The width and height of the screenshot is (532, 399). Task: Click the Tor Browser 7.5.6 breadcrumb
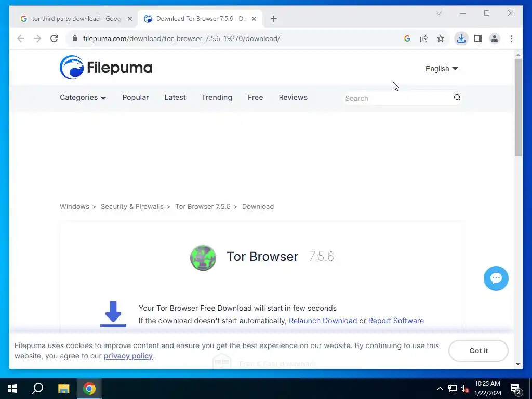(x=203, y=207)
